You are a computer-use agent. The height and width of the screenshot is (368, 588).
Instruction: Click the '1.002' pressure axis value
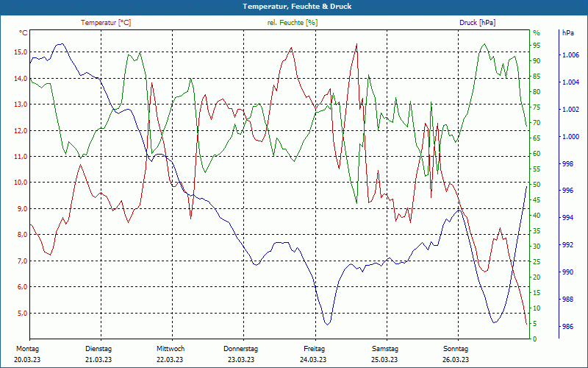coord(570,110)
